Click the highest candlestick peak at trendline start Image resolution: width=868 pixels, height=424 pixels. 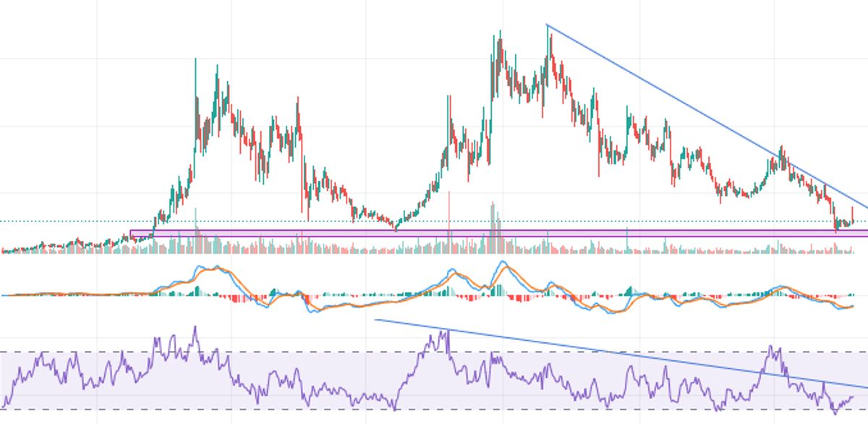point(548,30)
